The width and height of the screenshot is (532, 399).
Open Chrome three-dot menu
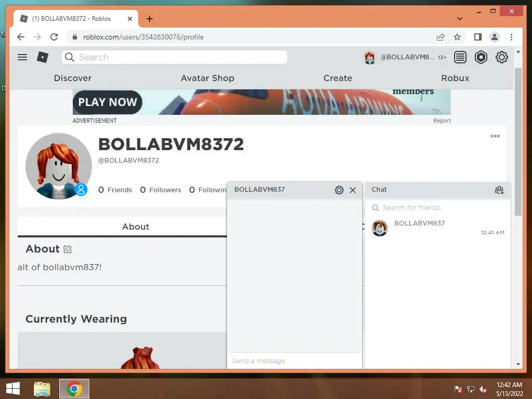pos(511,37)
